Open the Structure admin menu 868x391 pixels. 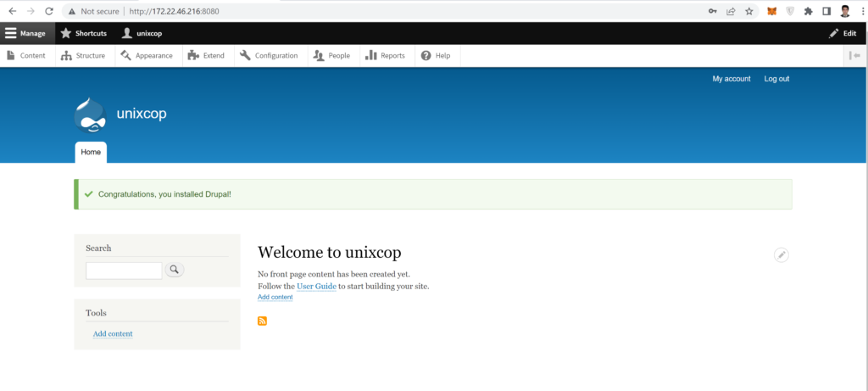[83, 55]
